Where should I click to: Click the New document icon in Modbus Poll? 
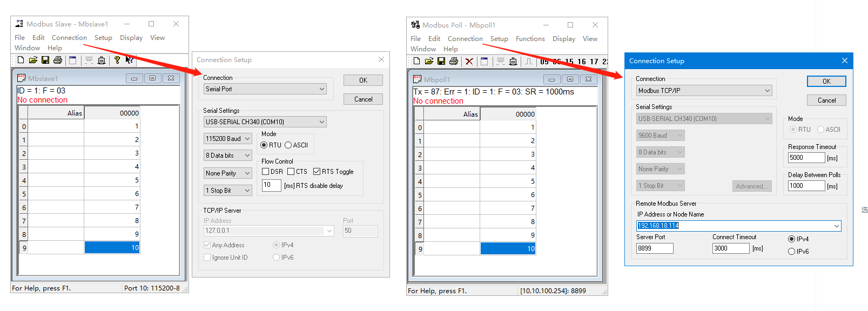(416, 61)
